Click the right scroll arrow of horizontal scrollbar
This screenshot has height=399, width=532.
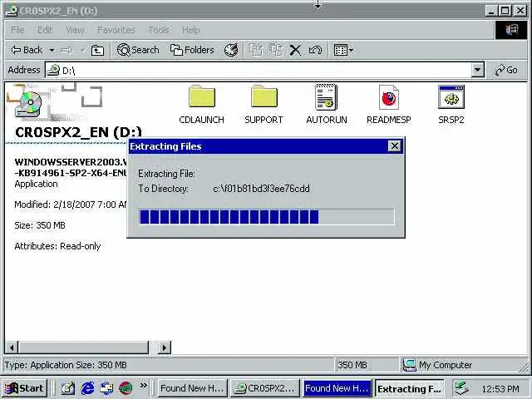click(x=165, y=347)
